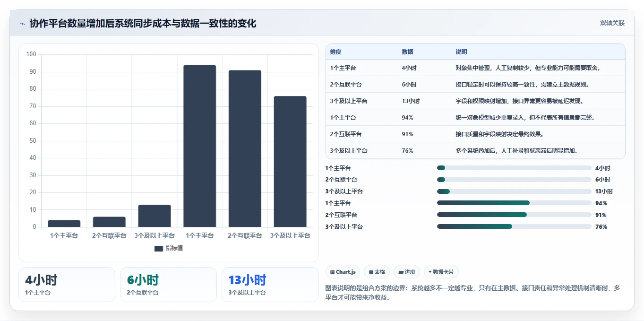
Task: Click the 100 y-axis label
Action: pos(31,54)
